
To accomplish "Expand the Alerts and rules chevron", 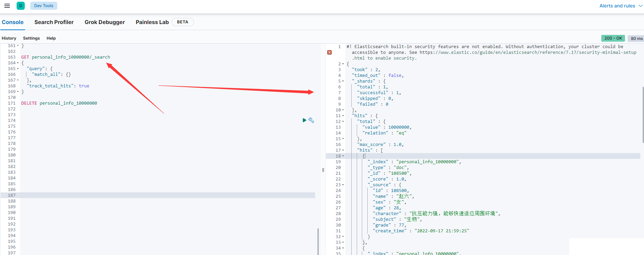I will (x=640, y=6).
